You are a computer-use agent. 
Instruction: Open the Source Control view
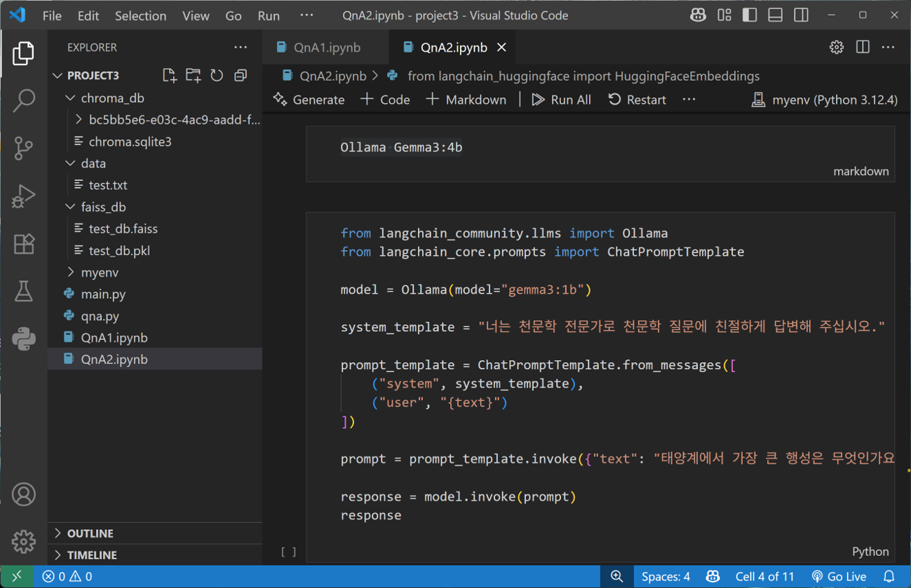[x=23, y=148]
